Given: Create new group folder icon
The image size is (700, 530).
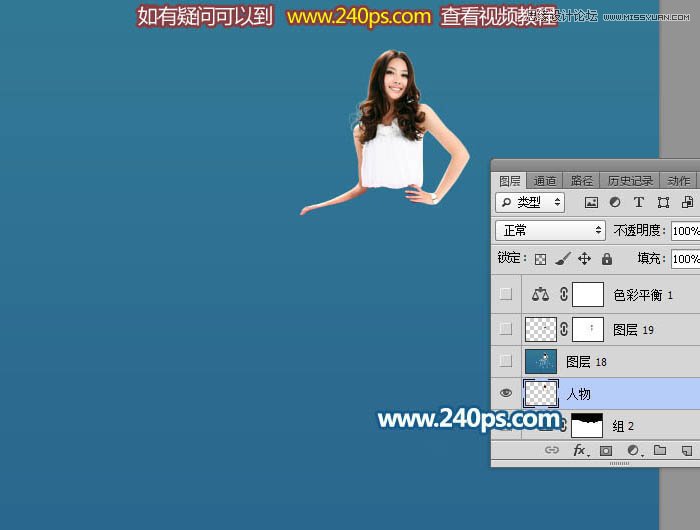Looking at the screenshot, I should tap(660, 451).
